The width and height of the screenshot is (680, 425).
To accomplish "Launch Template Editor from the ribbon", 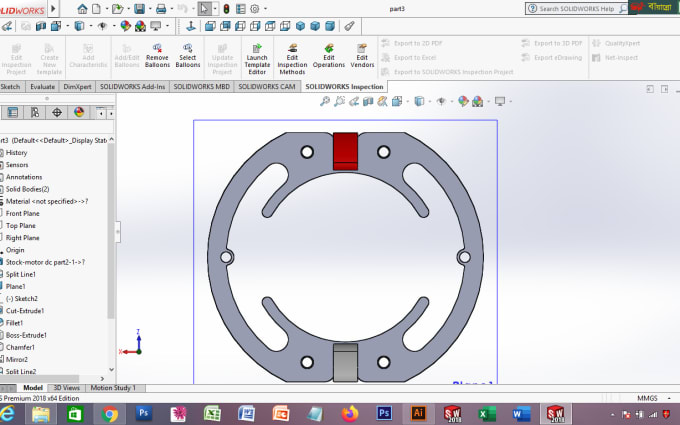I will (x=257, y=59).
